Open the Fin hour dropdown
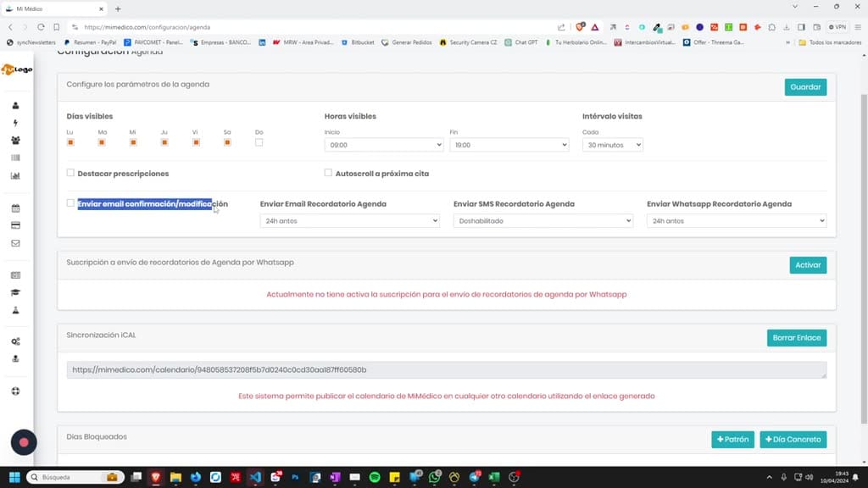Image resolution: width=868 pixels, height=488 pixels. coord(509,145)
